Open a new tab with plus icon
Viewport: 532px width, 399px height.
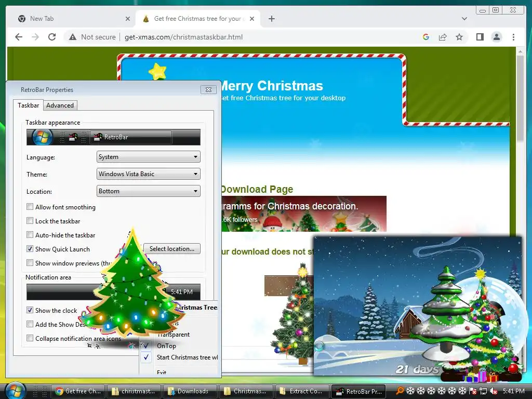[271, 19]
